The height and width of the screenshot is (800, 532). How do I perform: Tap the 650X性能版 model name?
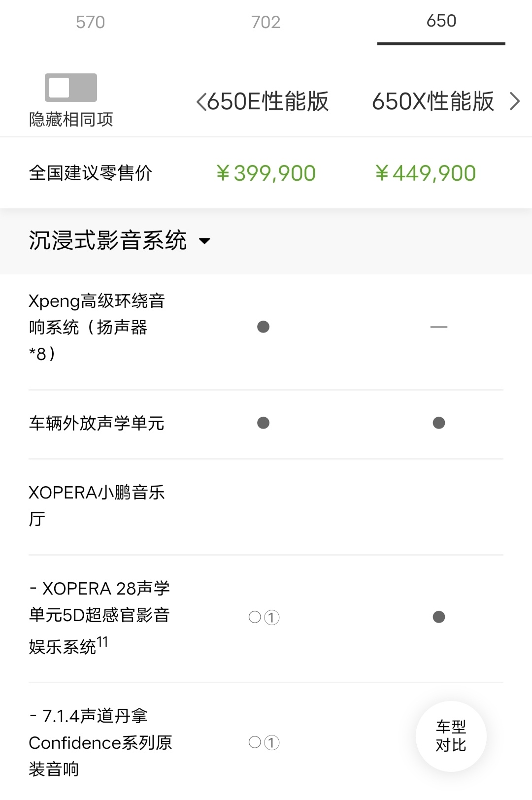point(432,101)
